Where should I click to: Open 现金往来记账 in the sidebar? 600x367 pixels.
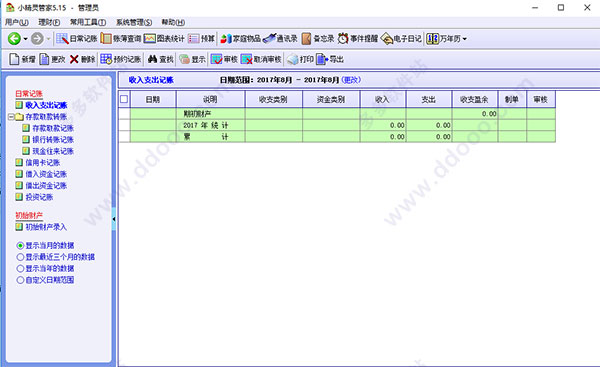point(53,151)
